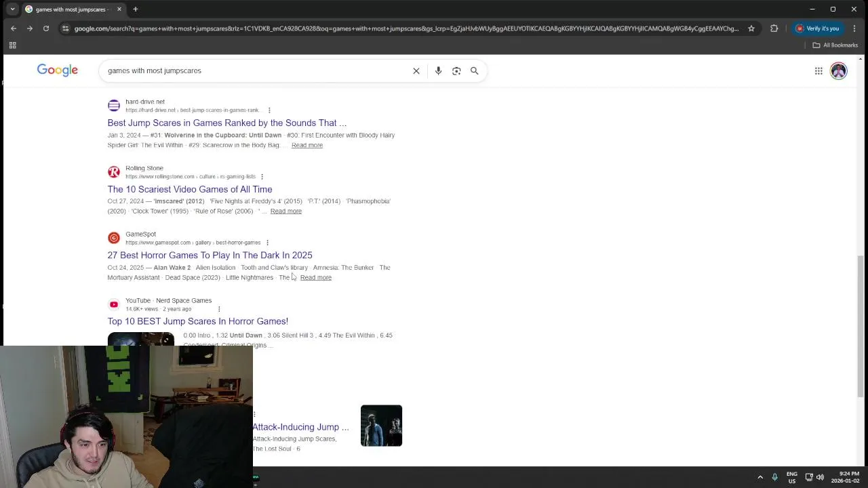Open Attack-Inducing Jump result link
Viewport: 868px width, 488px height.
pos(300,427)
